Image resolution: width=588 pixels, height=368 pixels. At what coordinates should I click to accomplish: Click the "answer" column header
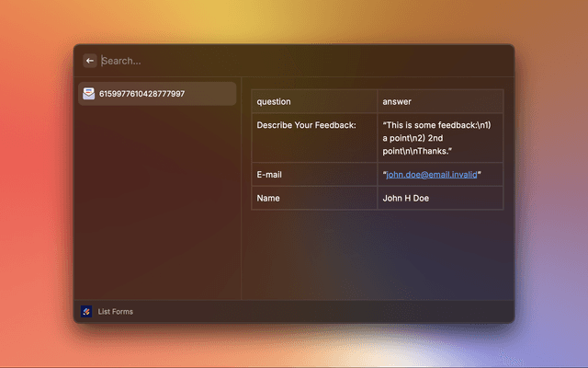pyautogui.click(x=397, y=101)
